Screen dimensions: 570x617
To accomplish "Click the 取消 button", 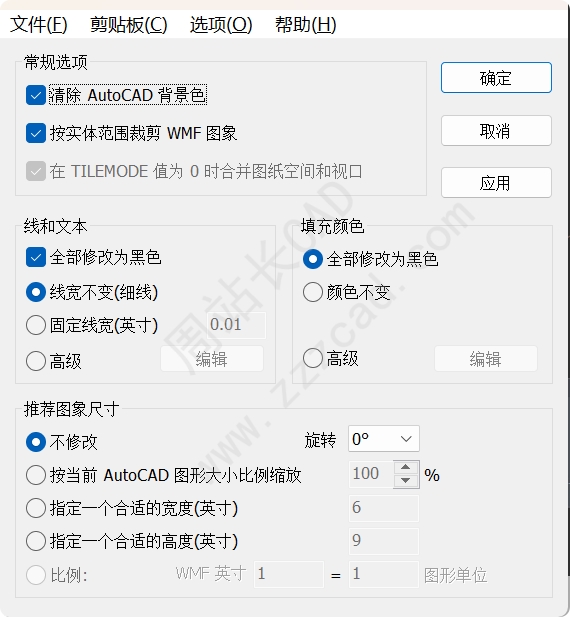I will 496,131.
